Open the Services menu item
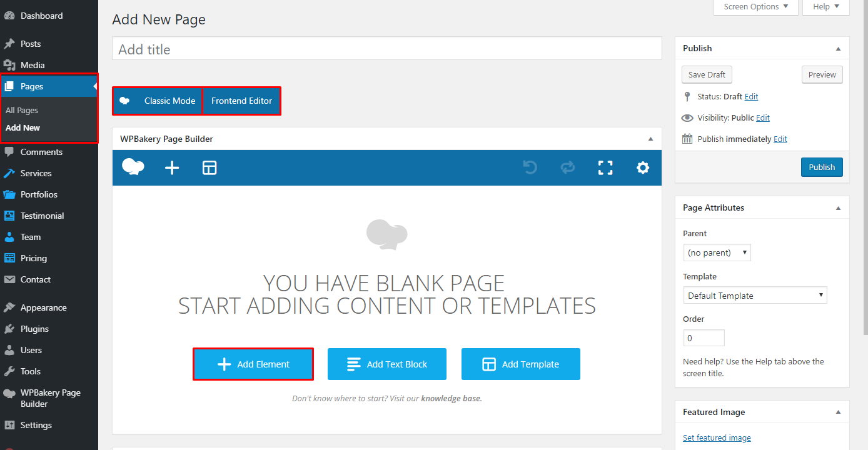 click(49, 173)
